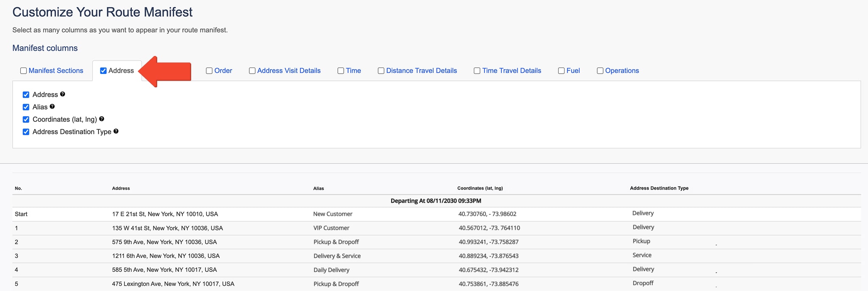Screen dimensions: 868x291
Task: Click coordinates 40.730760, - 73.98602
Action: [x=487, y=214]
